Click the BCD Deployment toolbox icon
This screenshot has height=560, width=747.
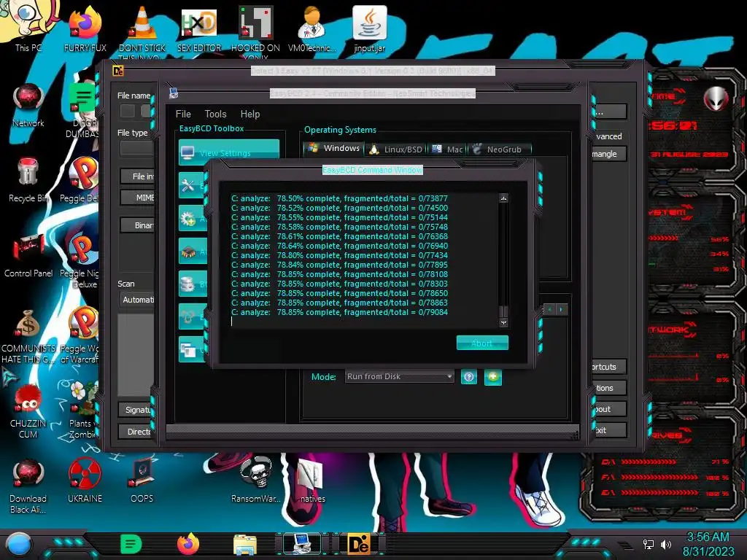[x=188, y=316]
